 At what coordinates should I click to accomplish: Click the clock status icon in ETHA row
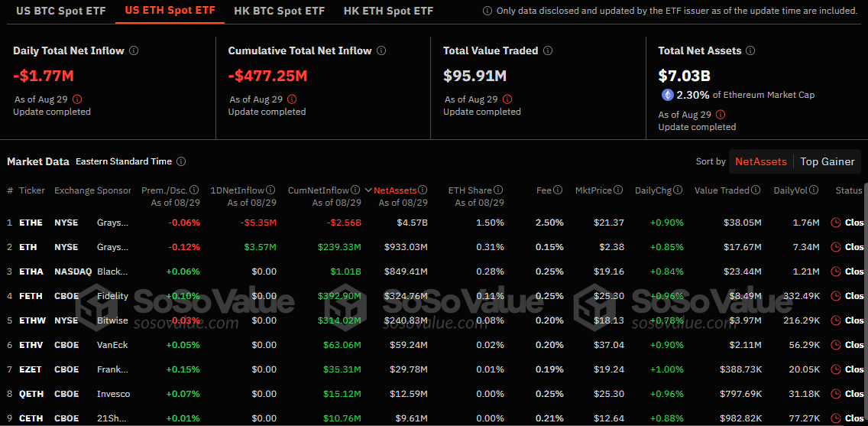click(x=836, y=272)
